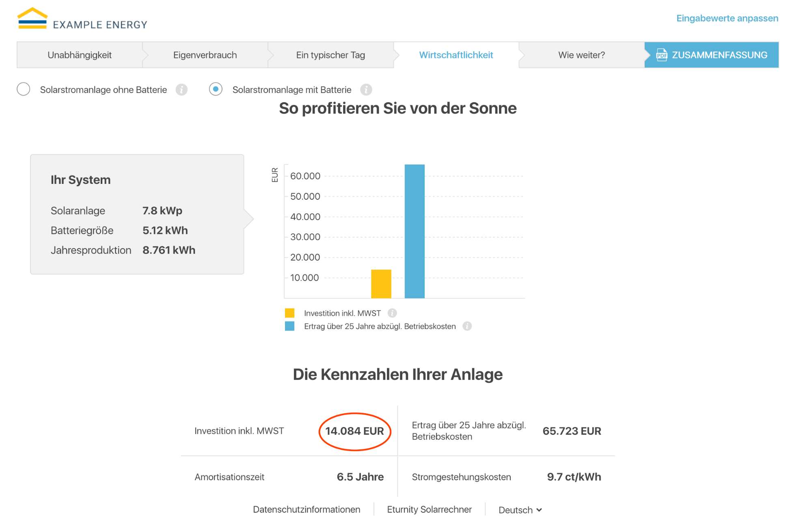The width and height of the screenshot is (812, 520).
Task: Open the Unabhängigkeit tab
Action: (x=80, y=55)
